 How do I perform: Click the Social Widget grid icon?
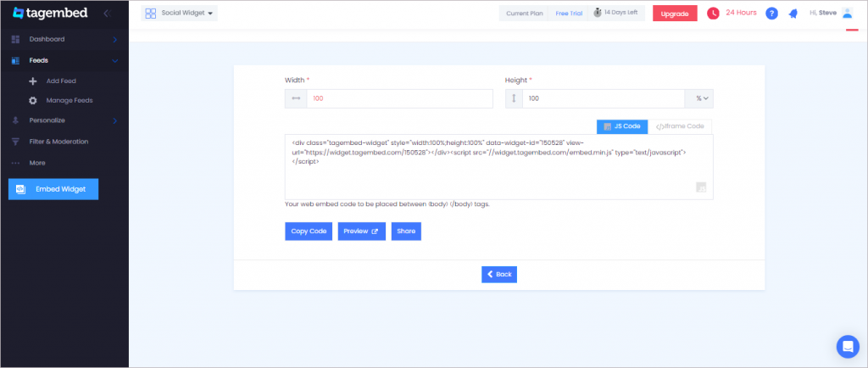click(151, 14)
